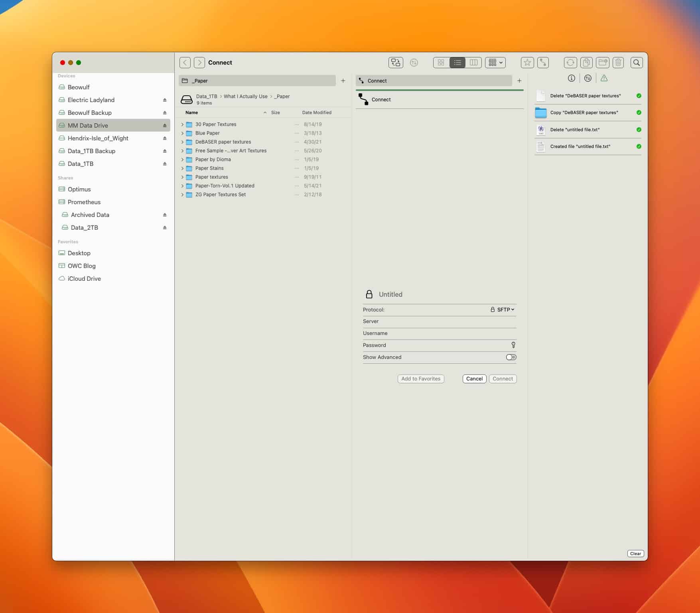Click the New Folder toolbar icon

tap(602, 63)
